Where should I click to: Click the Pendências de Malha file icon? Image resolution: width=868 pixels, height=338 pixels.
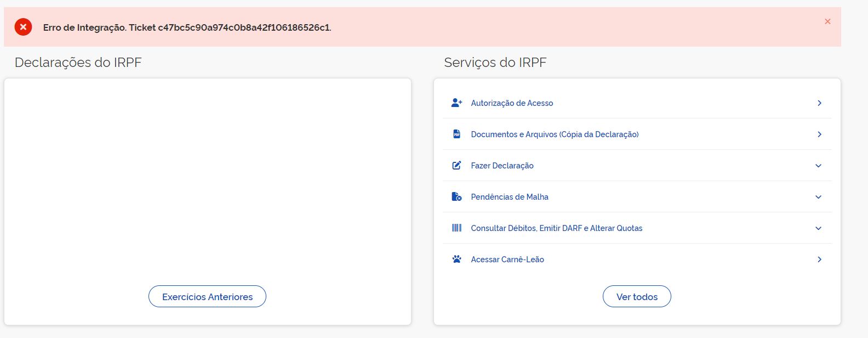[x=456, y=197]
